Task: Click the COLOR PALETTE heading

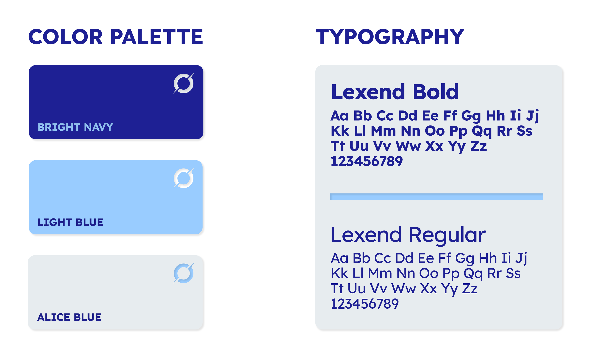Action: (x=116, y=37)
